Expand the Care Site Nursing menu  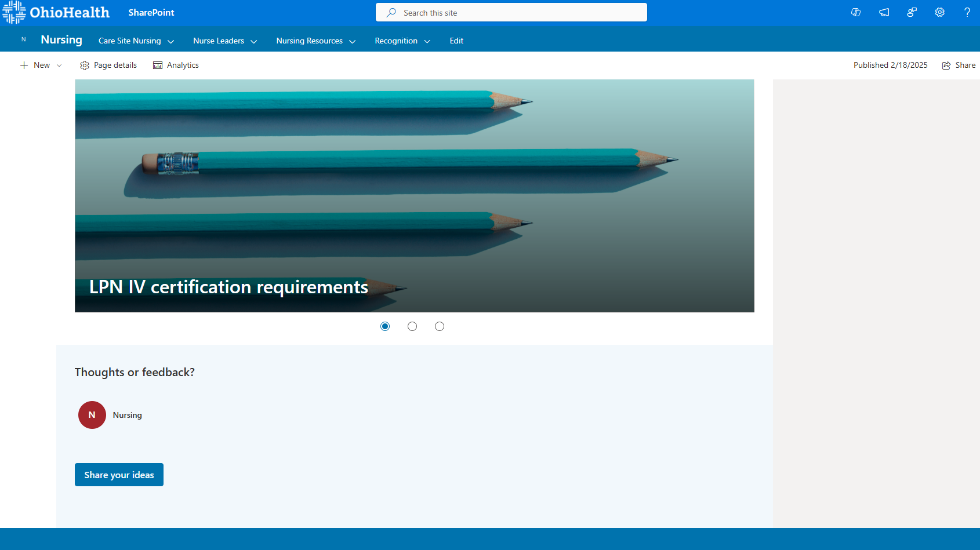coord(136,41)
